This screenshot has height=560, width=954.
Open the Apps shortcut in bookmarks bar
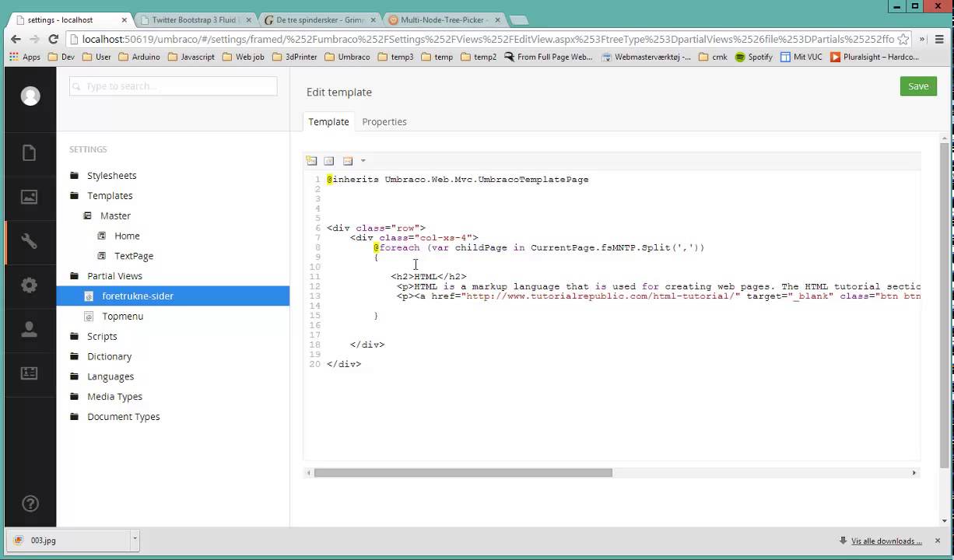[25, 57]
